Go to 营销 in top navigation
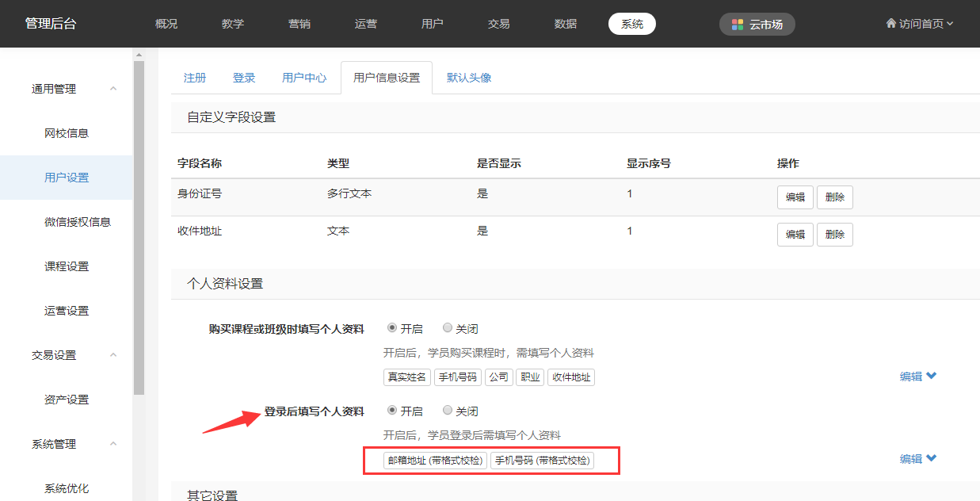 point(299,24)
